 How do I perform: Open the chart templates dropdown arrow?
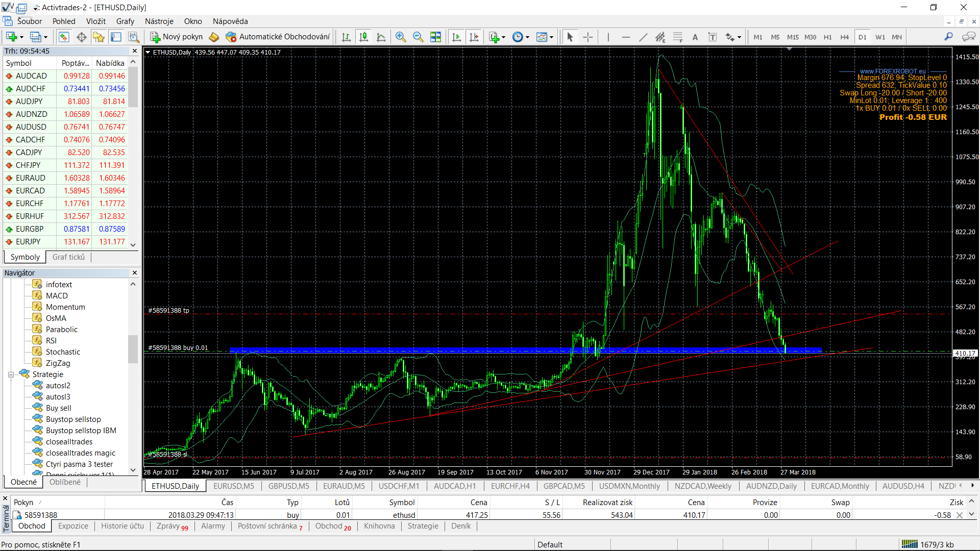[552, 37]
